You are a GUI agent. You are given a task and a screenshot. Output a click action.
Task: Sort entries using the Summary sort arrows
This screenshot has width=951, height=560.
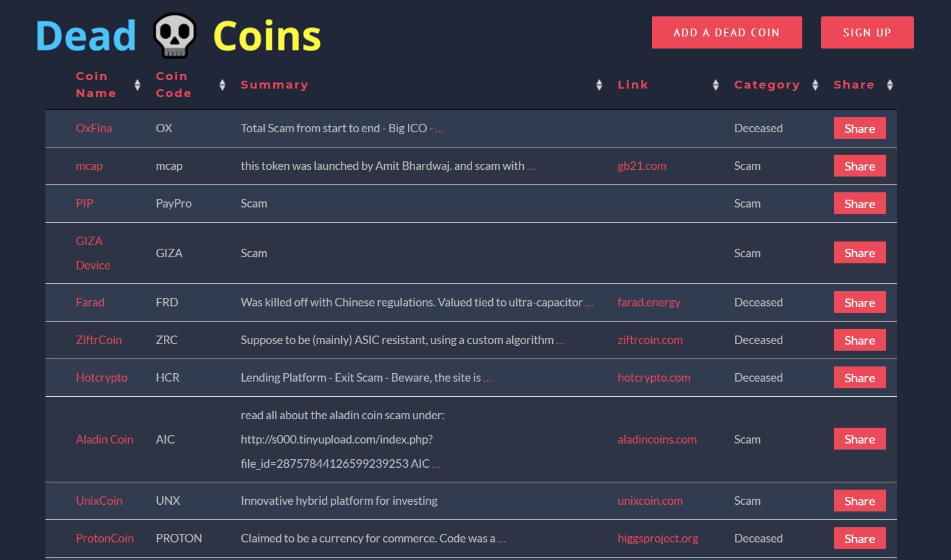tap(598, 85)
